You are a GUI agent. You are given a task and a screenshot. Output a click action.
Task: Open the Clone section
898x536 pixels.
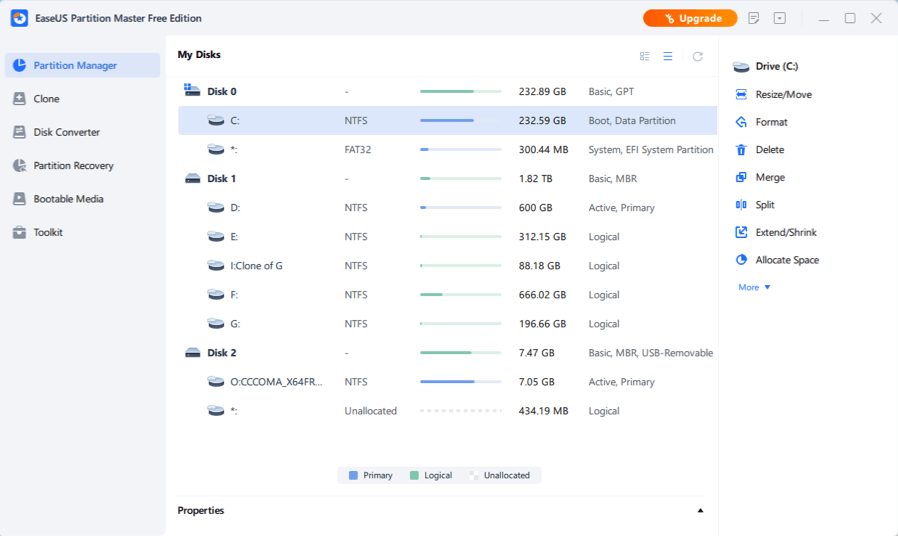pyautogui.click(x=46, y=99)
